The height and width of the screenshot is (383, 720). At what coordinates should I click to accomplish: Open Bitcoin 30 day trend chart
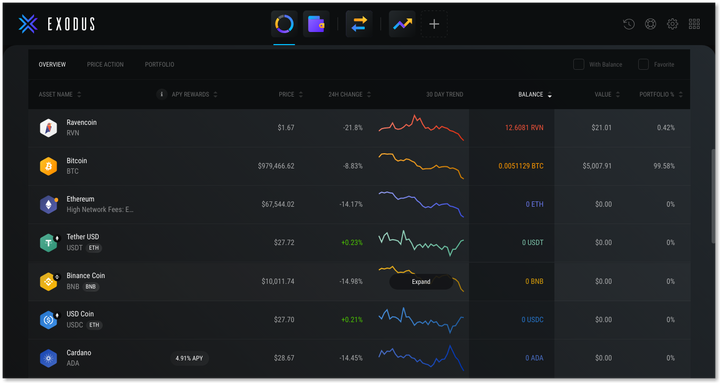point(421,166)
